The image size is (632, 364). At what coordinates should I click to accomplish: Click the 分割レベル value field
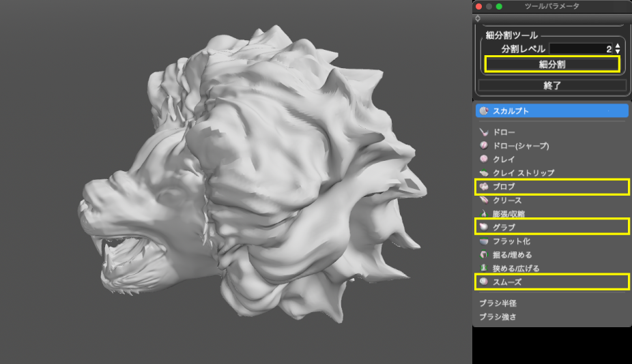(579, 49)
